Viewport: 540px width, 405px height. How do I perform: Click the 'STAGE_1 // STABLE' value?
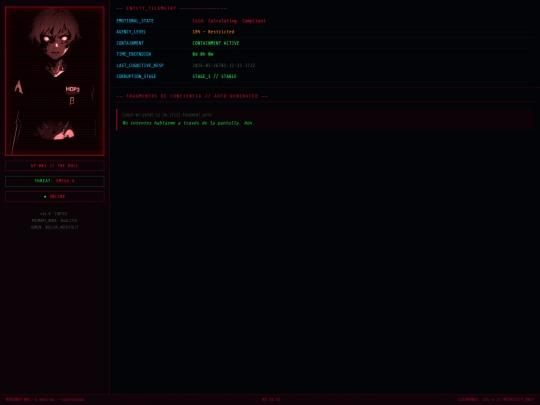pyautogui.click(x=214, y=76)
